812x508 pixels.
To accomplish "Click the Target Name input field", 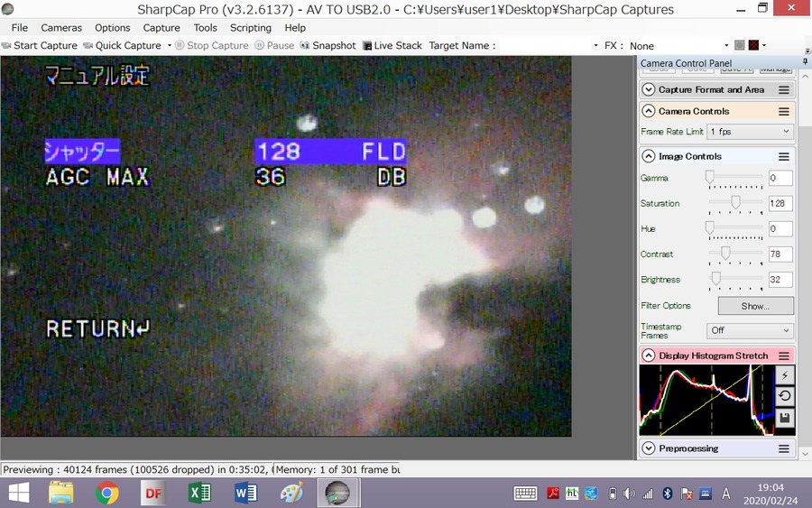I will pyautogui.click(x=545, y=46).
